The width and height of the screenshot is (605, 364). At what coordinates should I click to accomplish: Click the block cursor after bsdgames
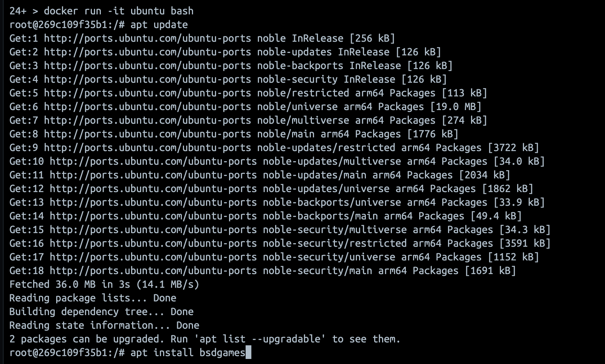coord(248,353)
